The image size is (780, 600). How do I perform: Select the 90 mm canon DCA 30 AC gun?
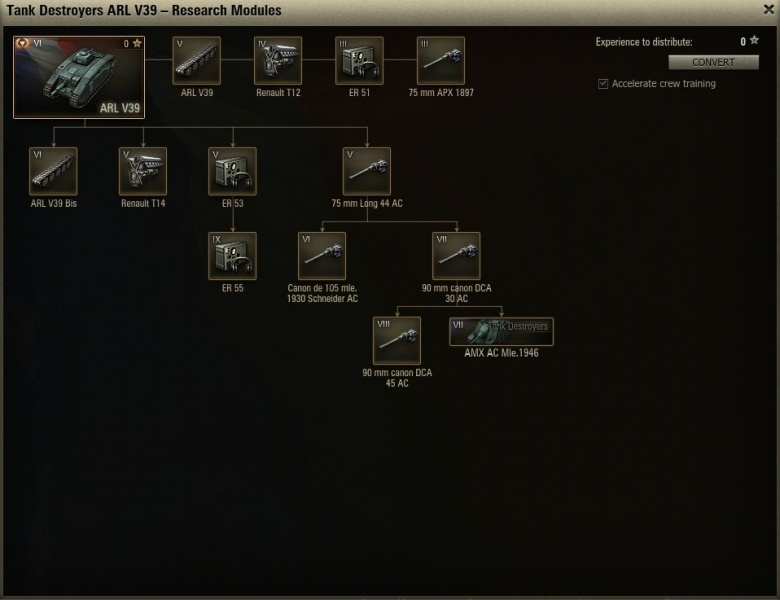(x=456, y=256)
